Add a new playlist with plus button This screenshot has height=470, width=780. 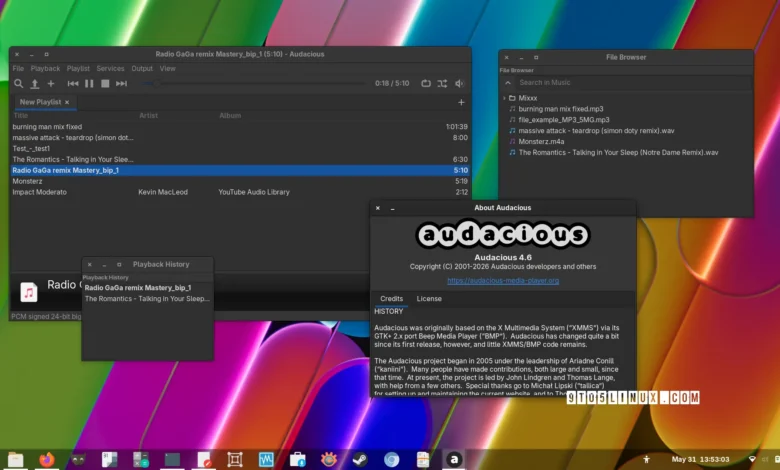461,102
